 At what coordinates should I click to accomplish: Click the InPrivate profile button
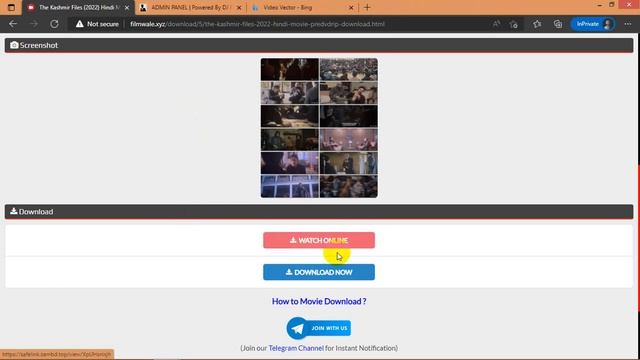coord(593,24)
